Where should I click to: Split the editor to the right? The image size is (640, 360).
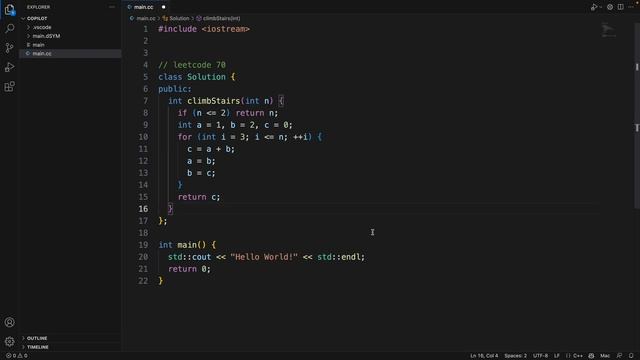click(620, 7)
